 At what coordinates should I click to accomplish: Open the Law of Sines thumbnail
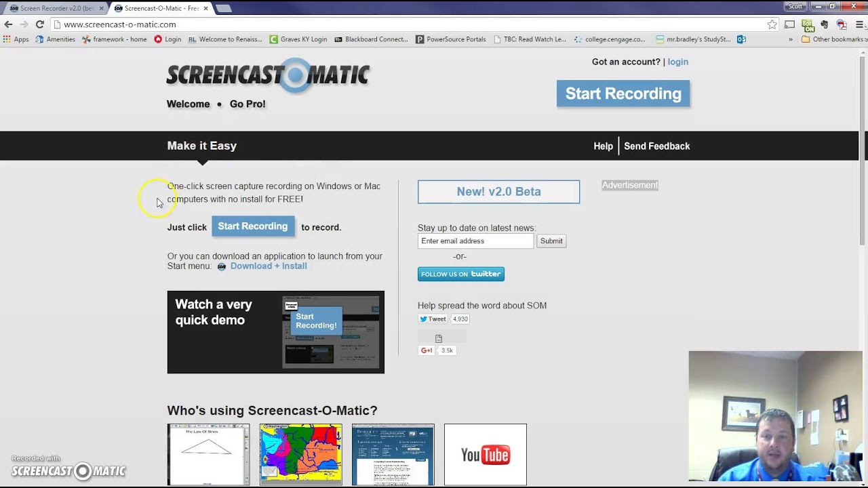[209, 455]
